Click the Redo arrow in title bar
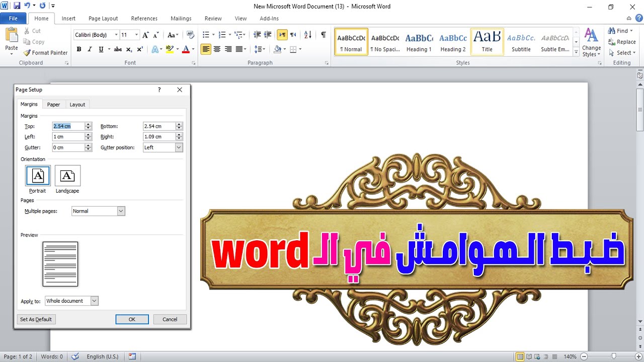Viewport: 644px width, 362px height. [42, 6]
